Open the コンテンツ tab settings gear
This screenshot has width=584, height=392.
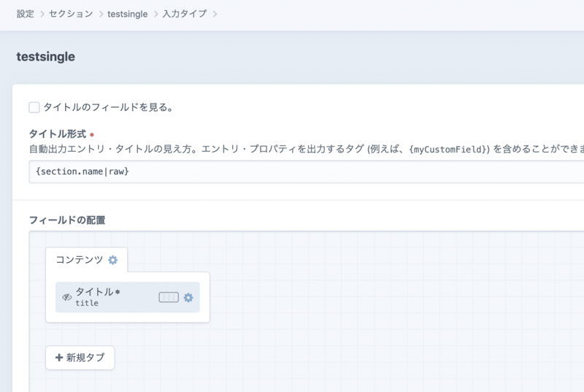[x=112, y=260]
